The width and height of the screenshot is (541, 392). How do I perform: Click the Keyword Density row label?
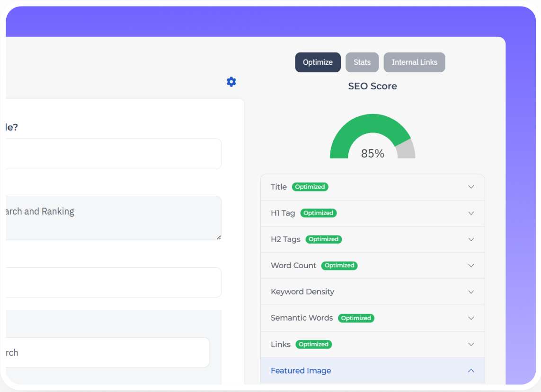tap(302, 292)
